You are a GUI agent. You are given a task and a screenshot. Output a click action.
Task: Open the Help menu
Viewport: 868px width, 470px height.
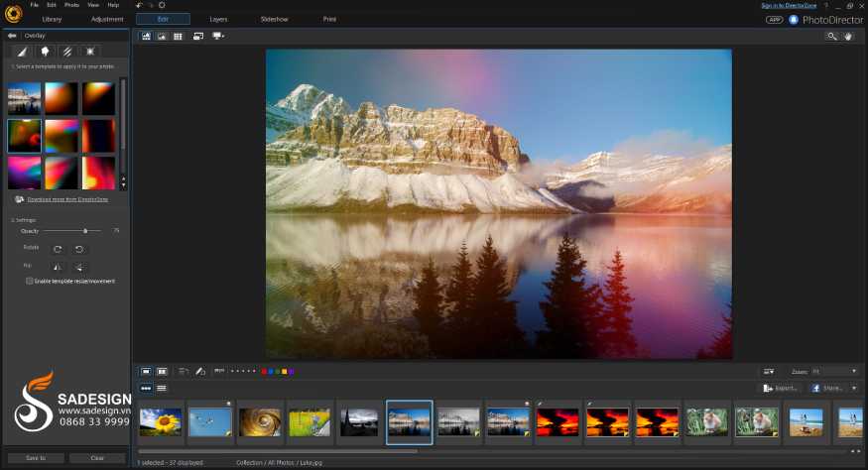[x=113, y=5]
